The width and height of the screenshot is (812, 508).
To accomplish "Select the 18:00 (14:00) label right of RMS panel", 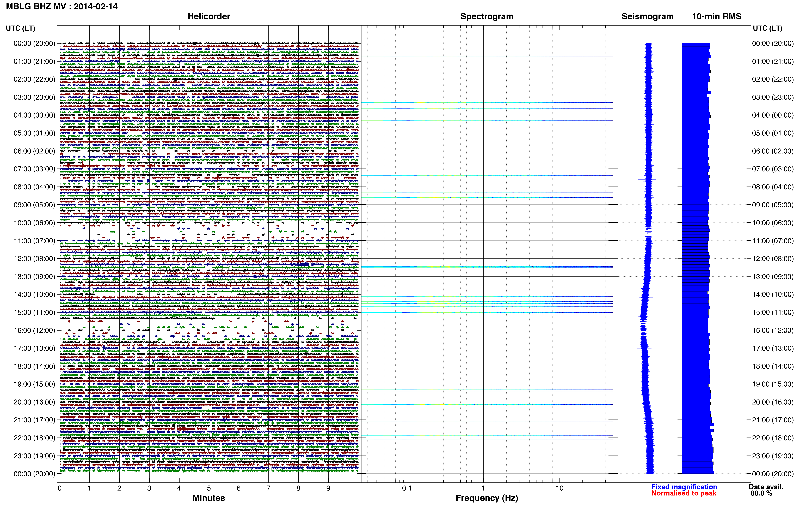I will tap(773, 366).
